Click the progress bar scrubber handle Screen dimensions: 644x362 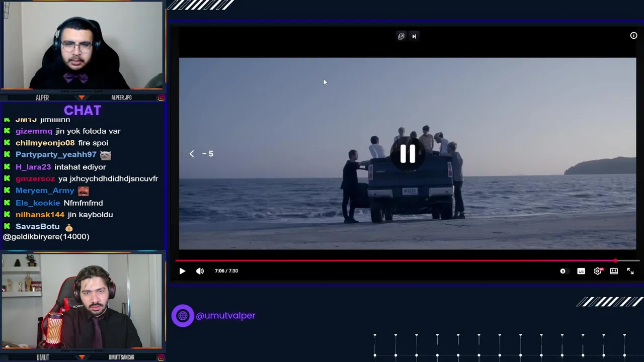pos(615,260)
